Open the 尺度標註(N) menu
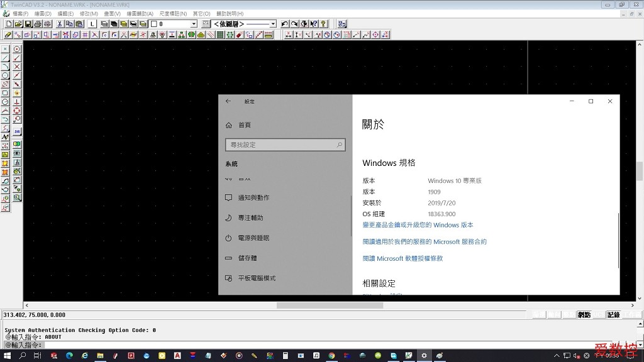Viewport: 644px width, 362px height. point(173,13)
